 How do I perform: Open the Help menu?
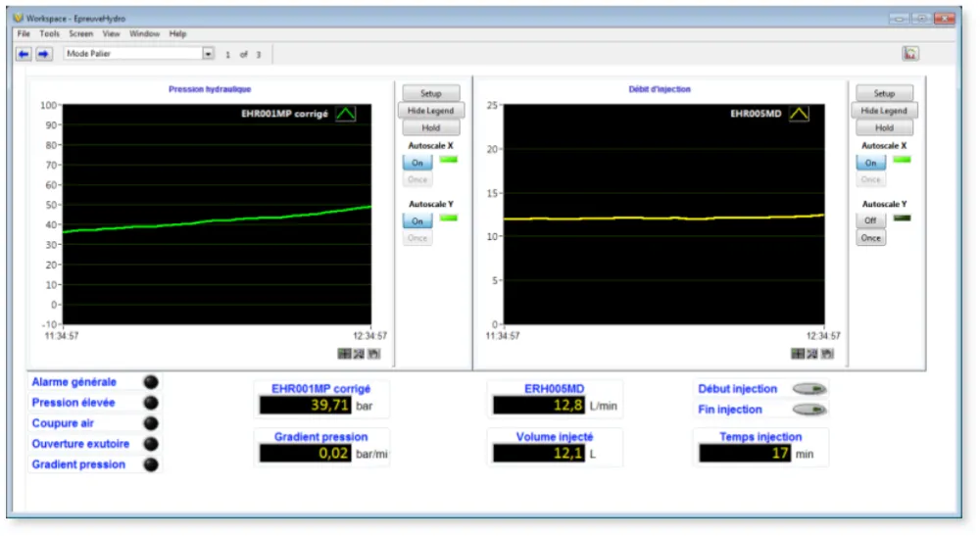177,33
